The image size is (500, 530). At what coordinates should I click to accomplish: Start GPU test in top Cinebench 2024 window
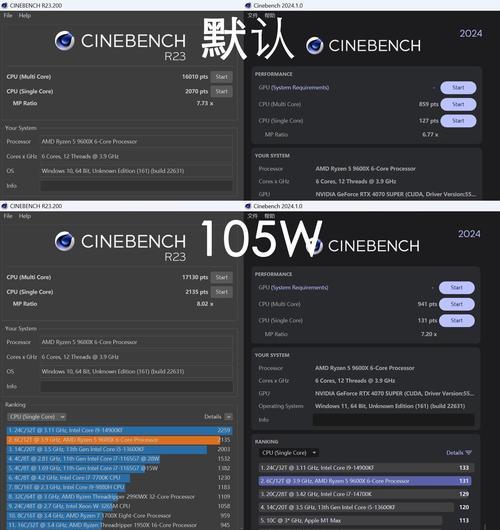point(458,88)
